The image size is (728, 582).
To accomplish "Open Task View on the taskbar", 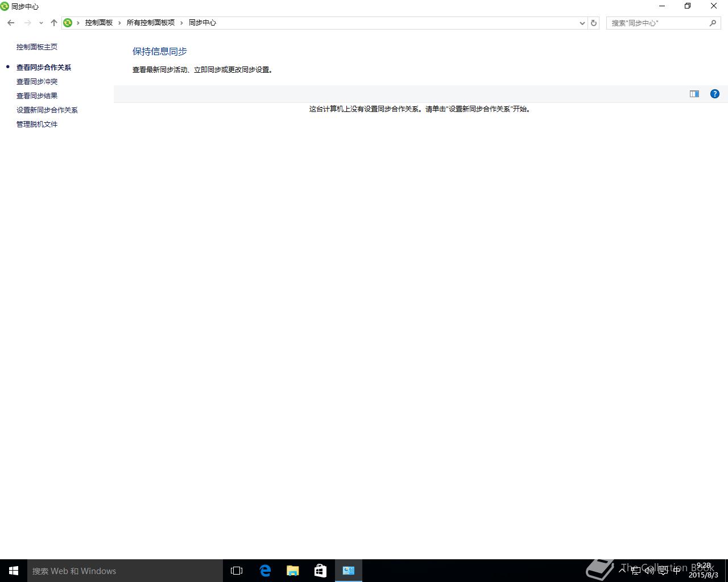I will 237,571.
